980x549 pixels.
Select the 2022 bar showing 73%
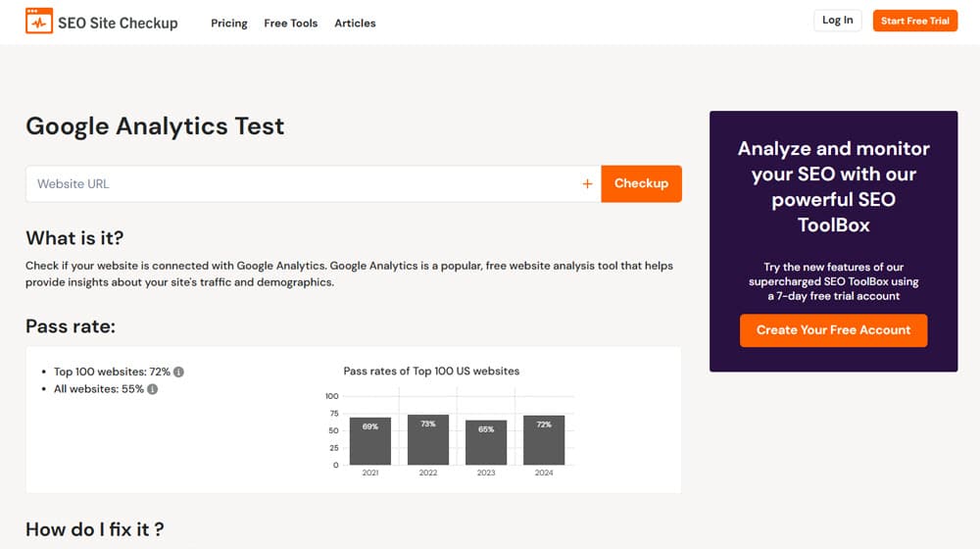pos(428,439)
